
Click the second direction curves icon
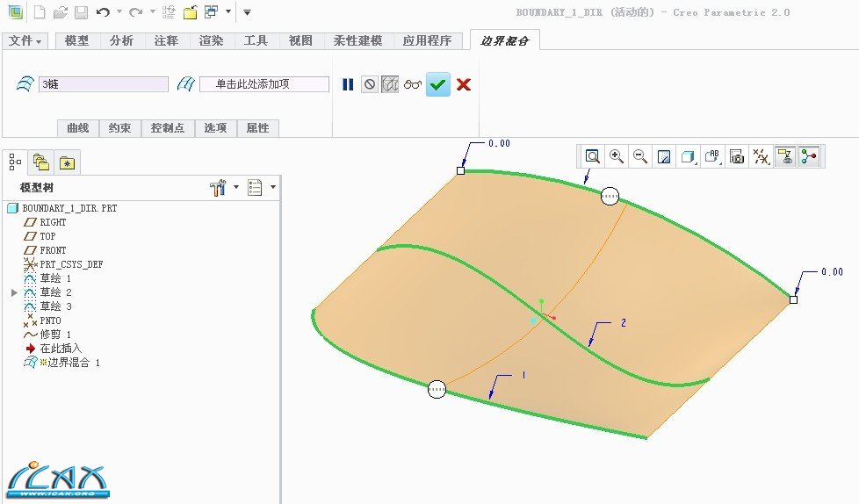[x=186, y=83]
